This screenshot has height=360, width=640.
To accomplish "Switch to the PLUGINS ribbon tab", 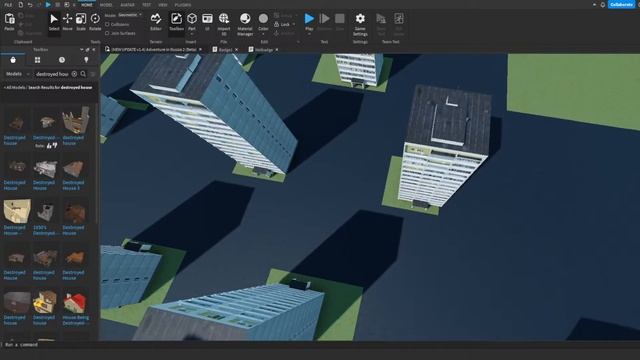I will click(182, 5).
